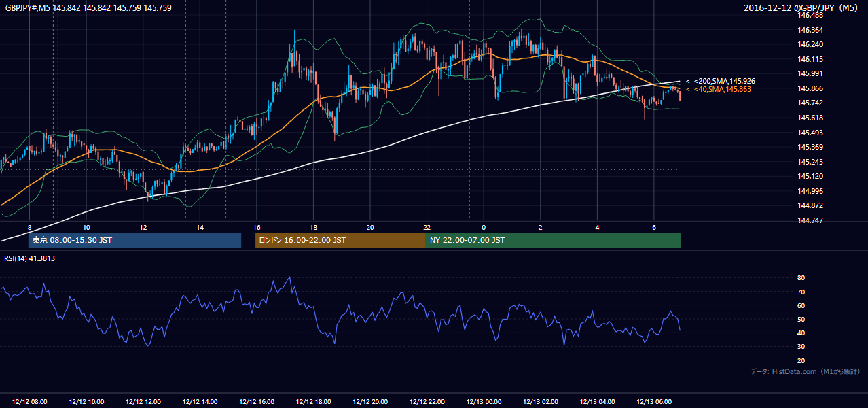Click the 146.364 price axis label
The width and height of the screenshot is (868, 408).
point(810,30)
